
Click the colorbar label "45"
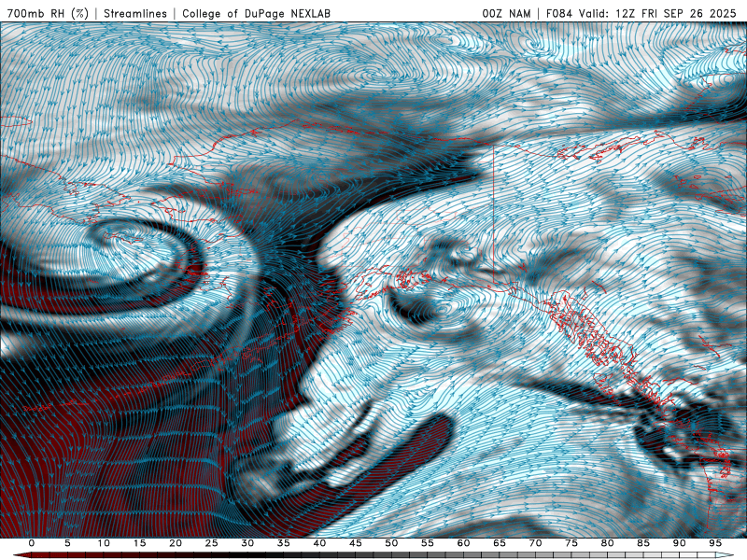tap(356, 543)
